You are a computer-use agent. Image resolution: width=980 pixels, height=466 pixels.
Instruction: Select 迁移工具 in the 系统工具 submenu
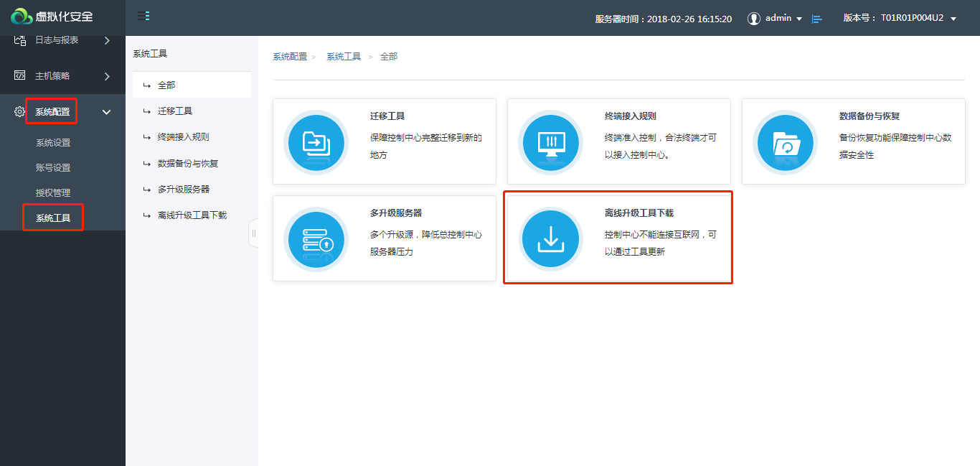(x=175, y=111)
